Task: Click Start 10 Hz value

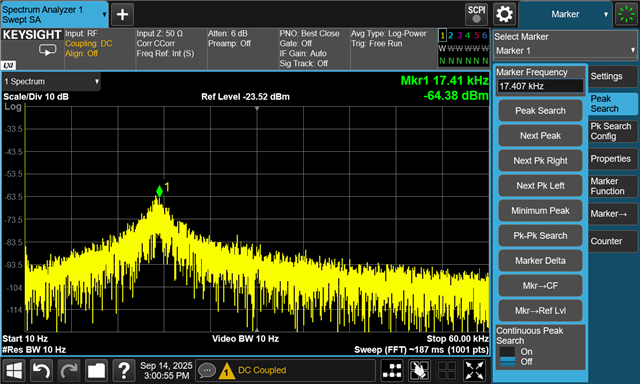Action: [x=25, y=339]
